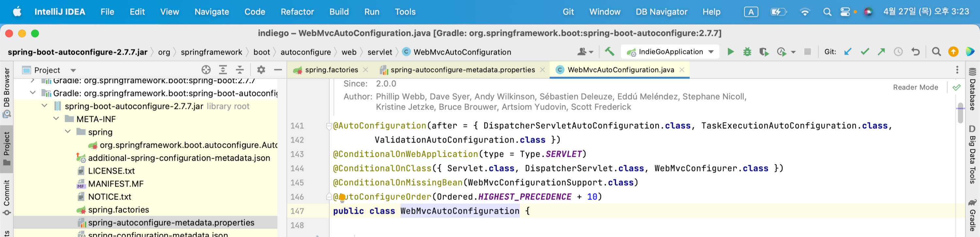Click the green inspections checkmark in editor
The image size is (980, 237).
(956, 88)
